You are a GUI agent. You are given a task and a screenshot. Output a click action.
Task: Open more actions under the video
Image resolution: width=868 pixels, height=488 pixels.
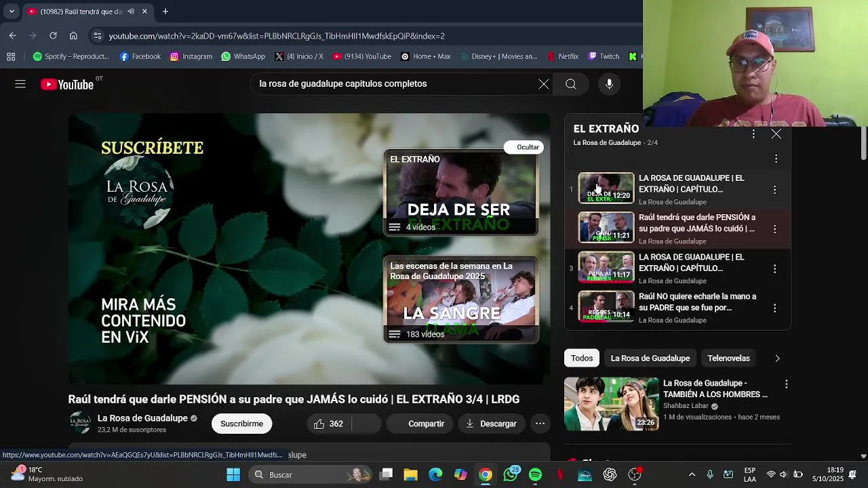pyautogui.click(x=540, y=424)
